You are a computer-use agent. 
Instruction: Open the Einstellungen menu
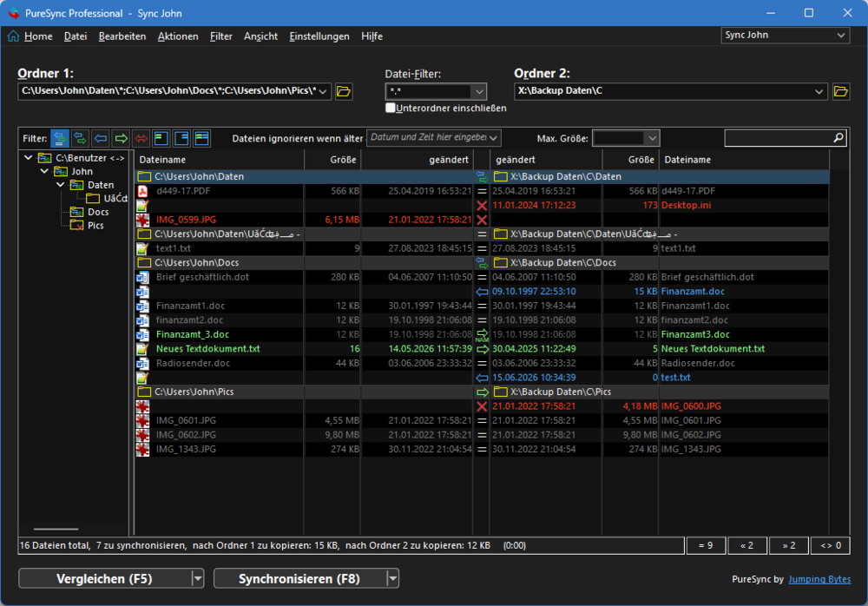pyautogui.click(x=319, y=36)
